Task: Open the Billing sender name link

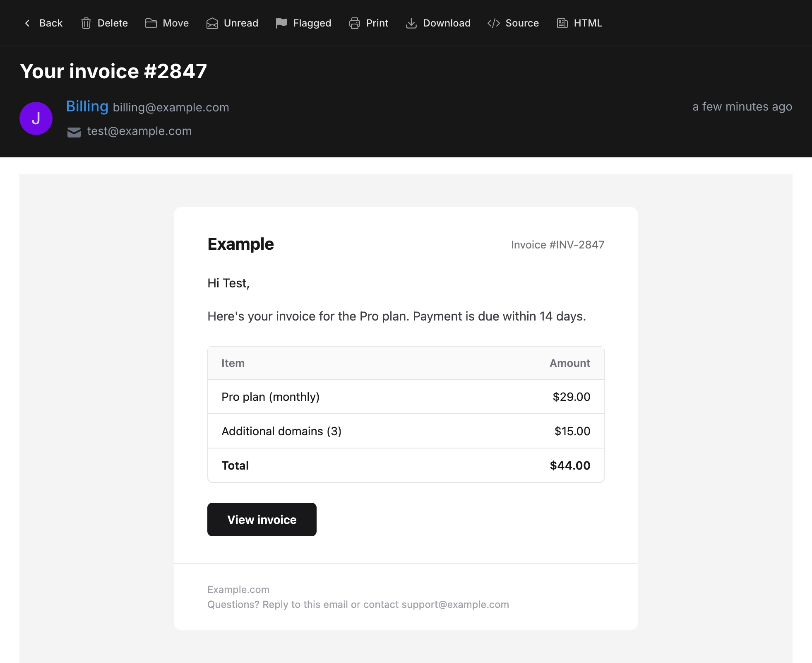Action: point(87,106)
